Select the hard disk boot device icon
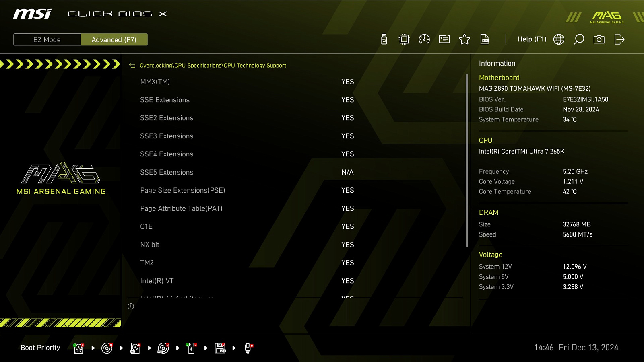This screenshot has height=362, width=644. [x=79, y=348]
